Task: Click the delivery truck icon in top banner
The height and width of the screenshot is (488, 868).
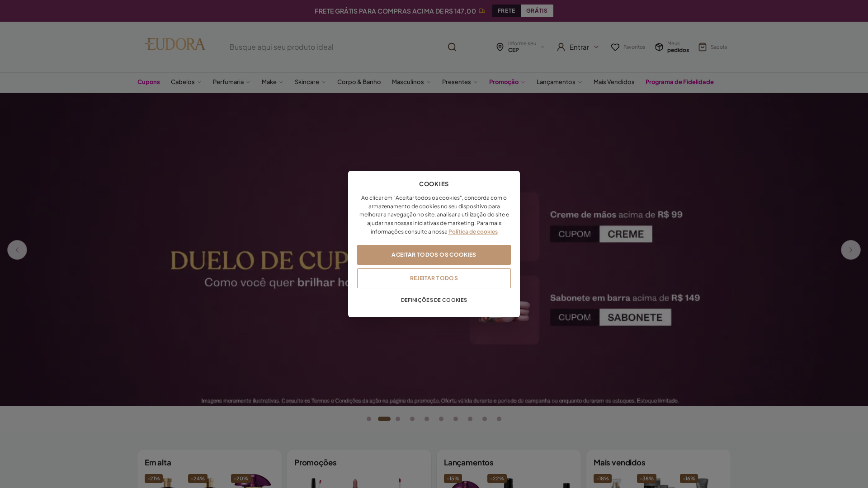Action: tap(482, 11)
